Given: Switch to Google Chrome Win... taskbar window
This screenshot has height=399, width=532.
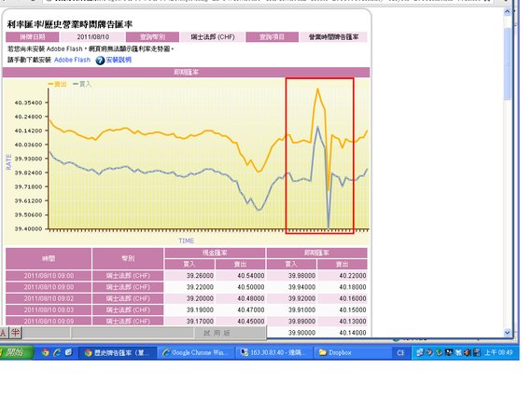Looking at the screenshot, I should (197, 352).
